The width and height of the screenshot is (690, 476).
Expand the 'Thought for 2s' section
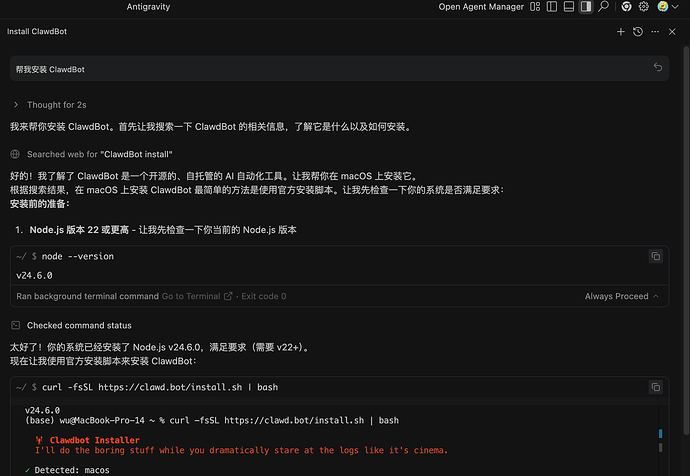16,105
